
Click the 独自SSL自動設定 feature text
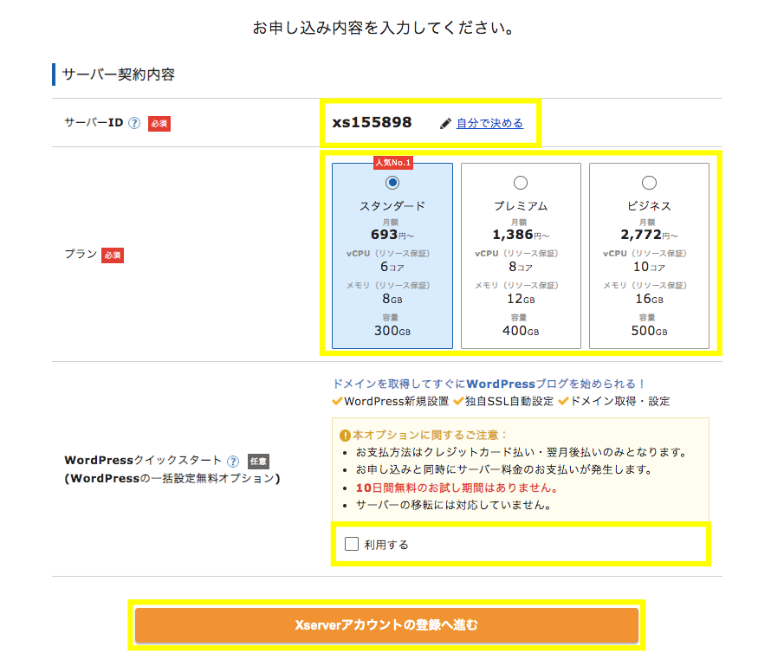pos(509,401)
